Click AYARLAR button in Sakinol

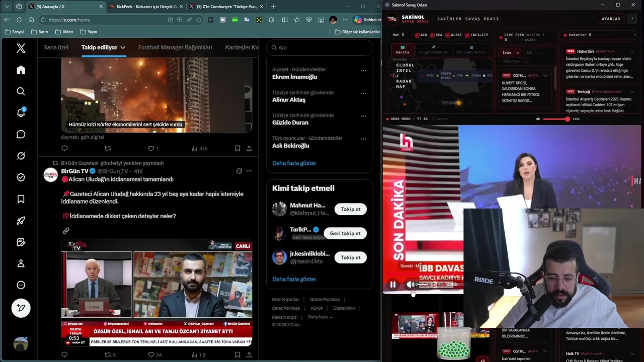611,19
